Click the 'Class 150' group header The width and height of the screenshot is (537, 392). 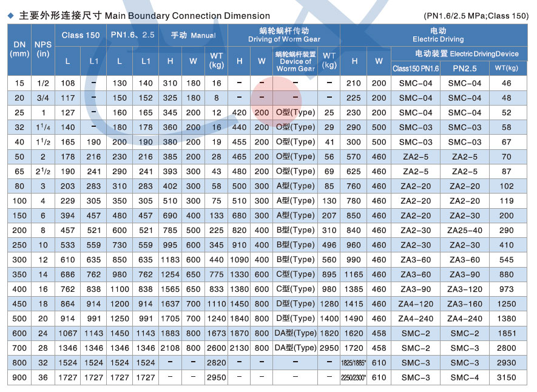(81, 35)
